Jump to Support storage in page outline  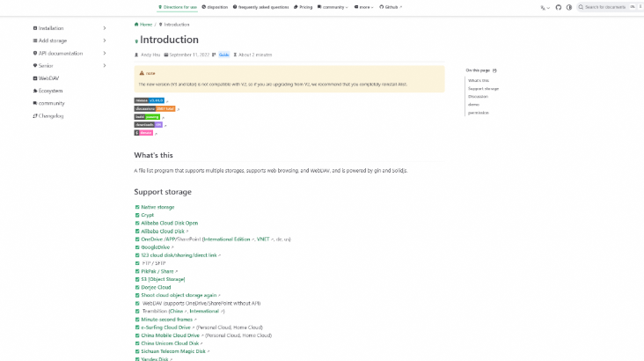(x=483, y=88)
